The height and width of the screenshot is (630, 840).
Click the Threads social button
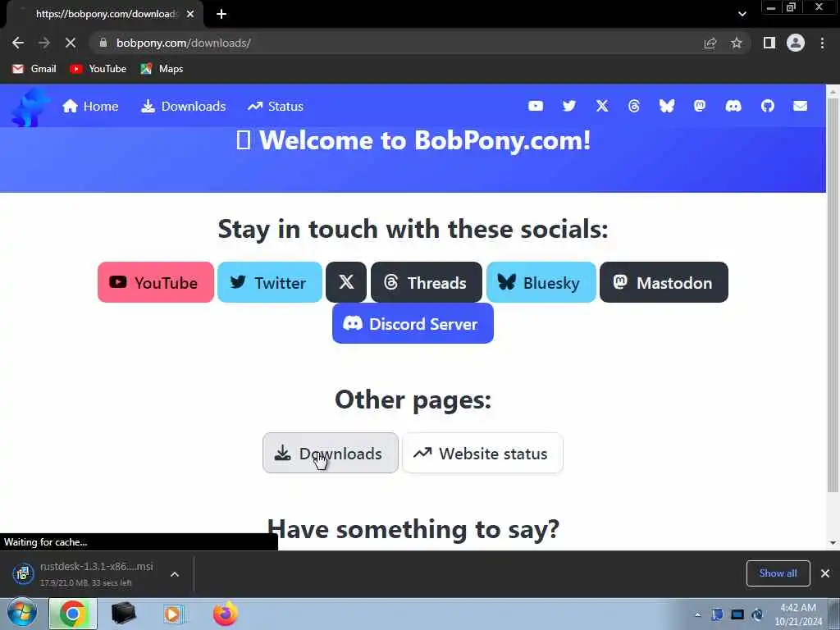point(427,282)
